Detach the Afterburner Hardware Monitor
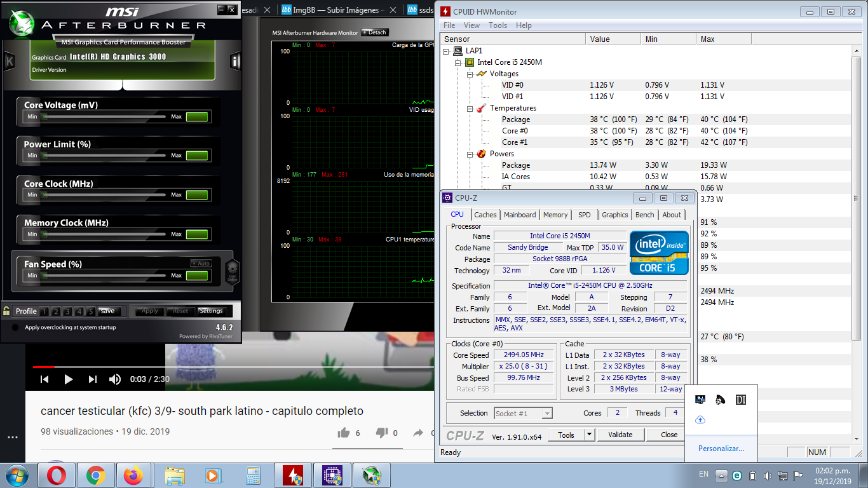Viewport: 868px width, 488px height. pos(374,32)
